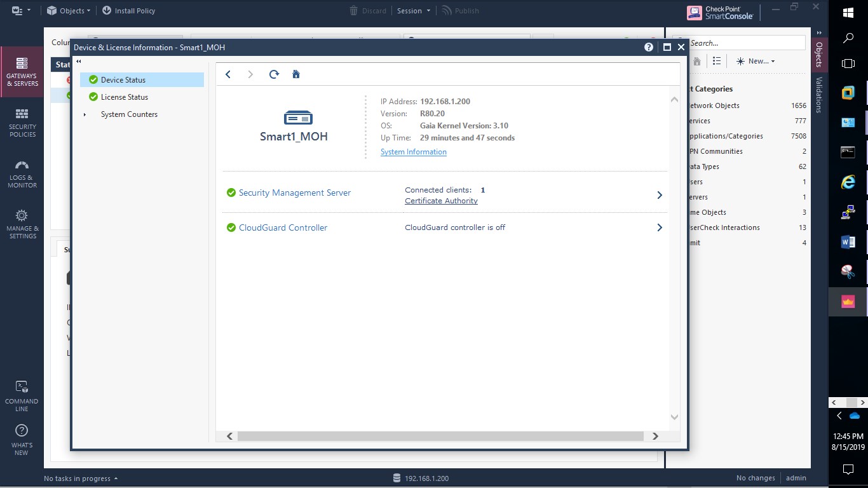
Task: Open Gateways & Servers view
Action: pyautogui.click(x=22, y=72)
